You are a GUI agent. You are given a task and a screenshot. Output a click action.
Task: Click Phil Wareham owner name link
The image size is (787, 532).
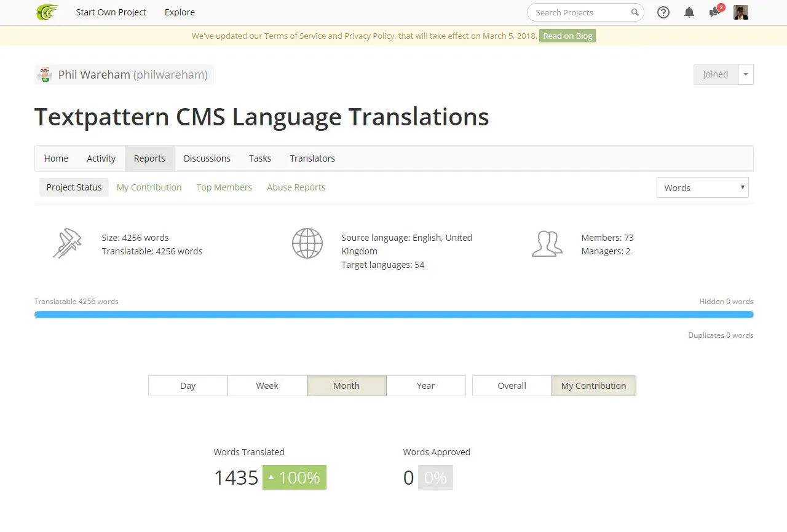click(133, 75)
